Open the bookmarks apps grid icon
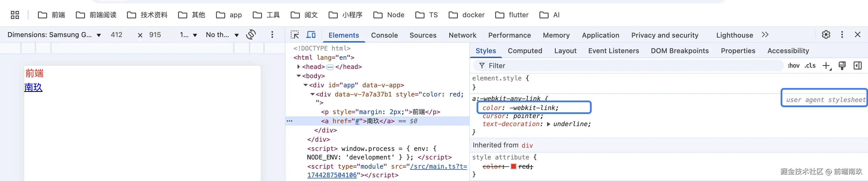 pyautogui.click(x=15, y=15)
